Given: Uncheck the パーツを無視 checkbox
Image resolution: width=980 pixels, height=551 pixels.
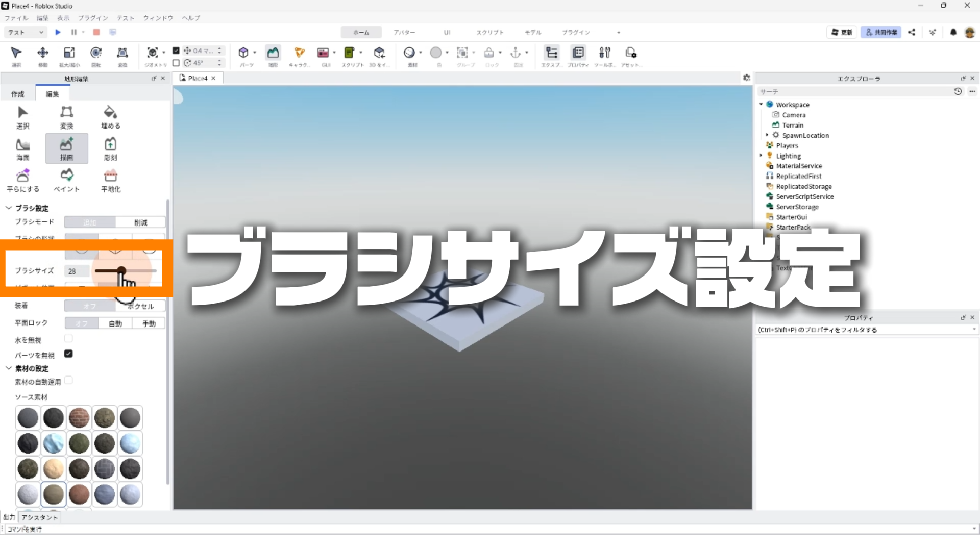Looking at the screenshot, I should tap(68, 354).
